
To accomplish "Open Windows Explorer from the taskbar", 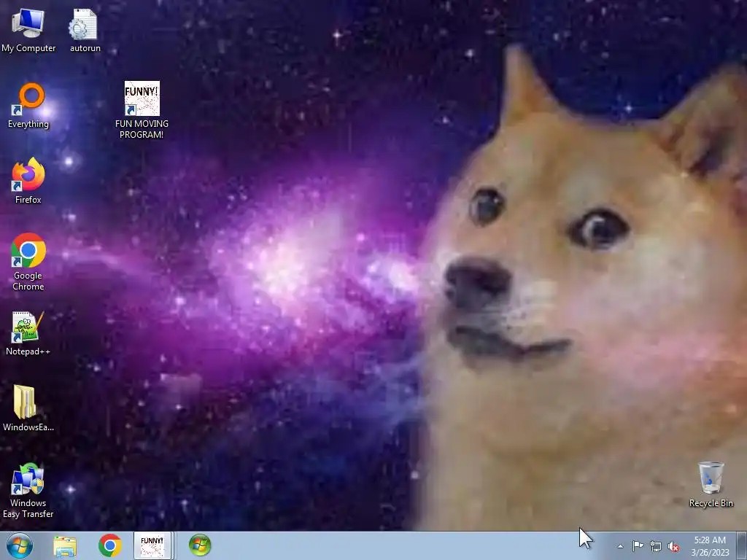I will 65,545.
